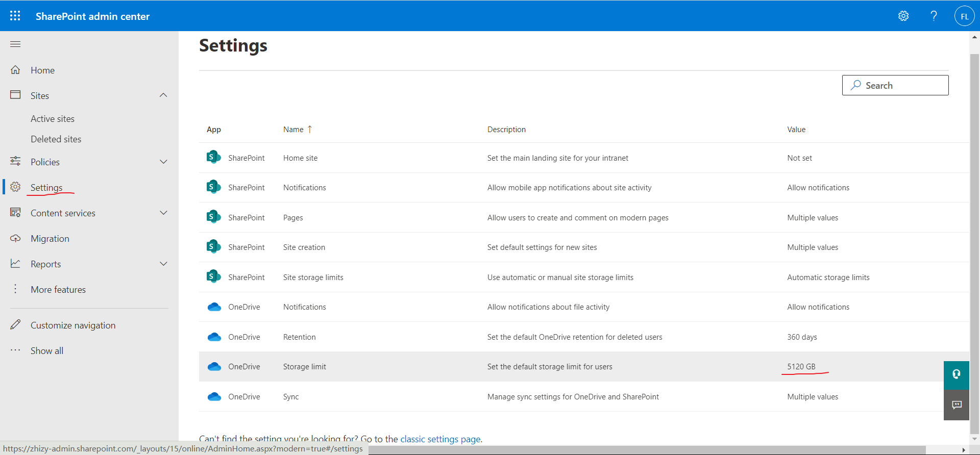
Task: Open Deleted sites
Action: click(x=56, y=139)
